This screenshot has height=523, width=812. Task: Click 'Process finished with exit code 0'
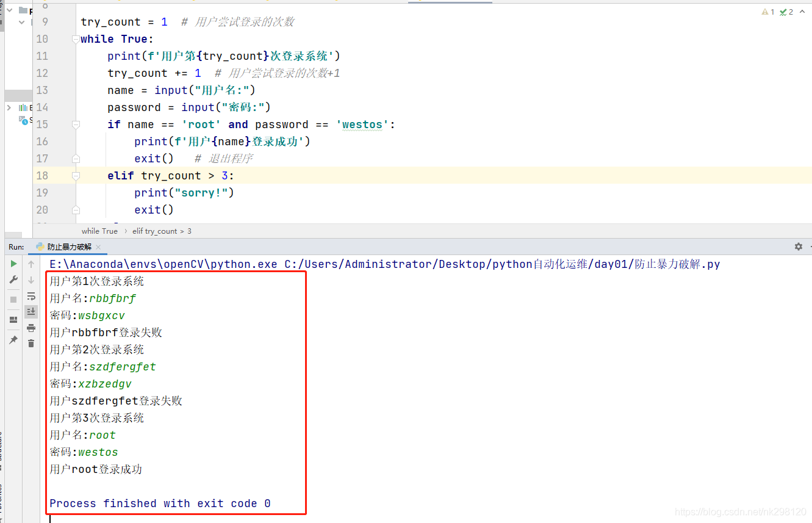(x=160, y=503)
